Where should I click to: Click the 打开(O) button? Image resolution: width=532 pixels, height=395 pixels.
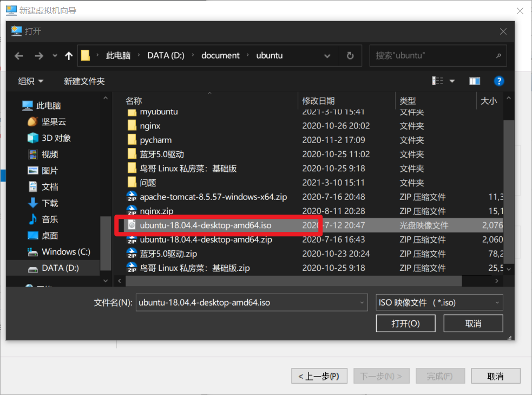click(x=405, y=323)
